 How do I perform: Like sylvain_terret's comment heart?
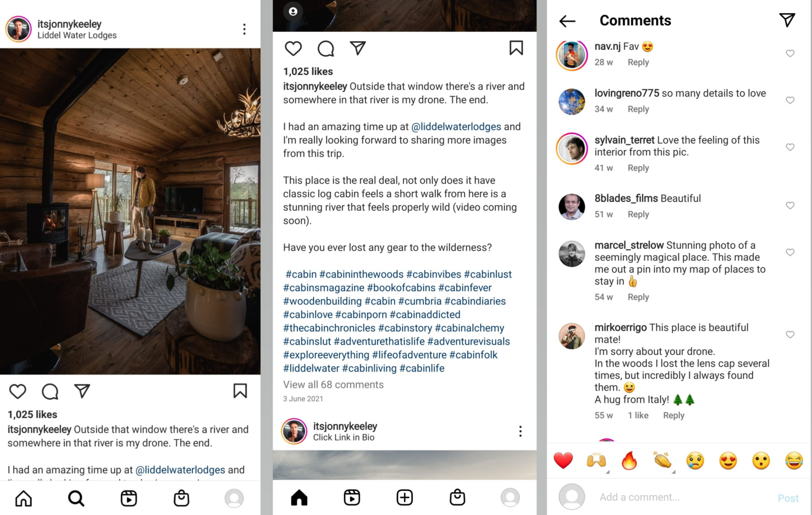click(x=790, y=147)
